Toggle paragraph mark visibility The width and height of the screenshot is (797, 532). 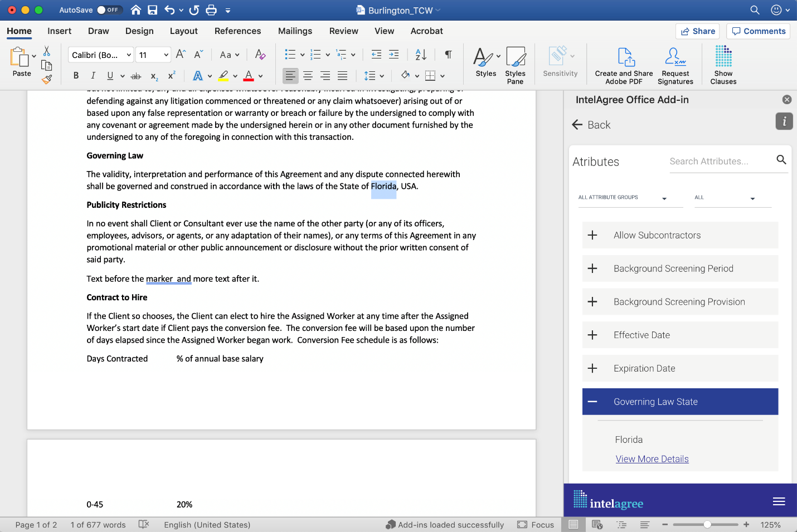coord(448,54)
